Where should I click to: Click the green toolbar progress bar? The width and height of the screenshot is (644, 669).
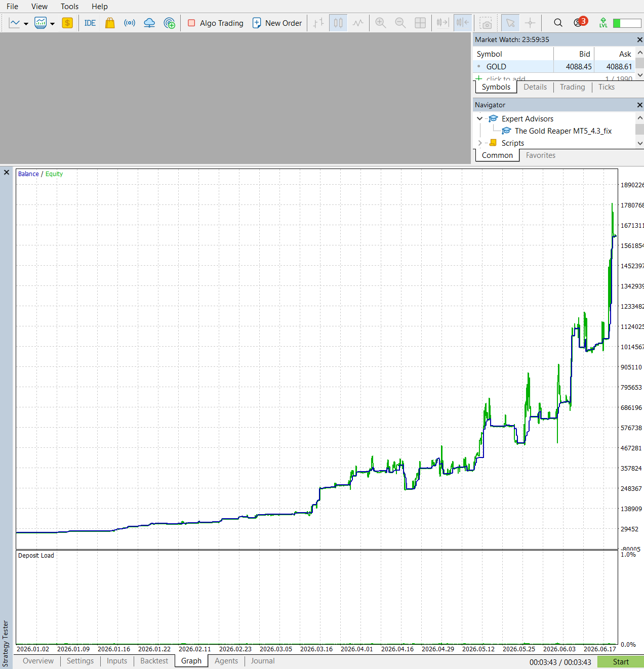627,23
